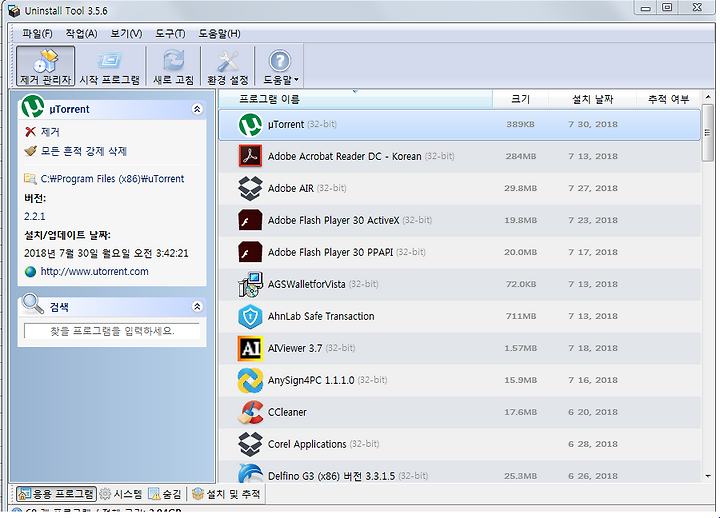The image size is (720, 518).
Task: Click 모든 흔적 강제 삭제 link
Action: (84, 151)
